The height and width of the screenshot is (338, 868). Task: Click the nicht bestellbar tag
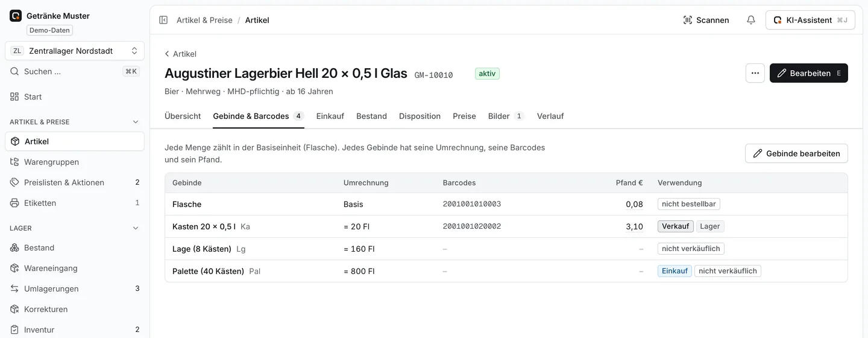point(689,204)
